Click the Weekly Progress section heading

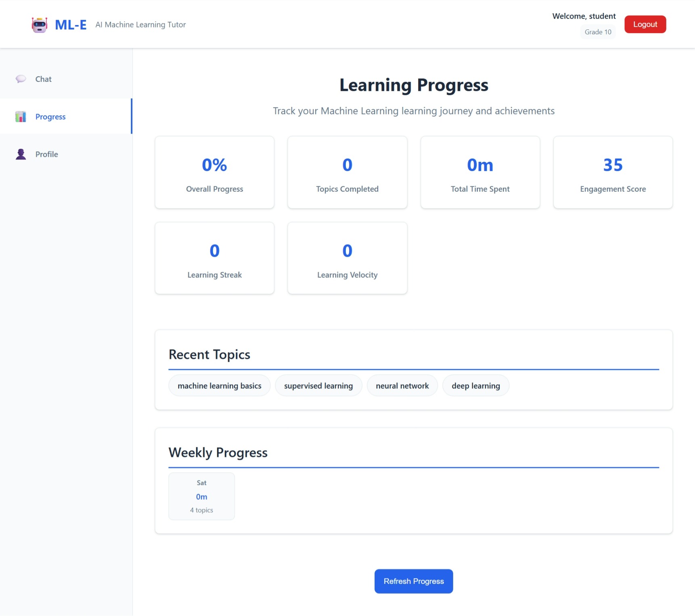tap(218, 453)
